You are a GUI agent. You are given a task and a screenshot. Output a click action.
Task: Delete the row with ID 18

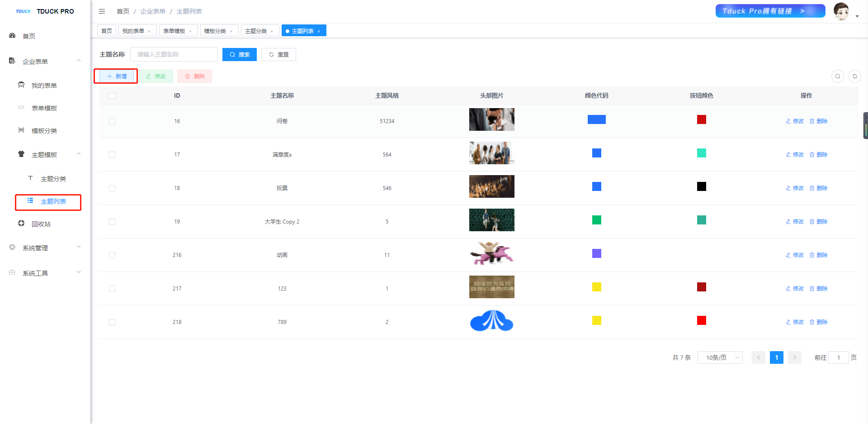pyautogui.click(x=818, y=188)
